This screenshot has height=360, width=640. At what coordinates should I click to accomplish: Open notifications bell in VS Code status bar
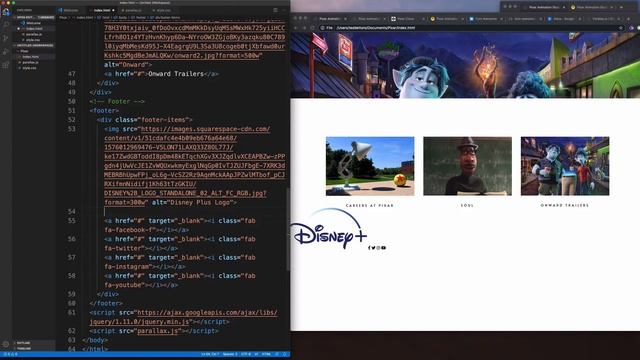click(x=285, y=354)
